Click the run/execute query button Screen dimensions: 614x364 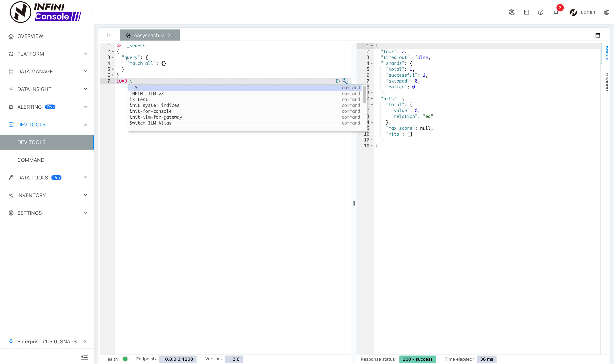pyautogui.click(x=337, y=81)
